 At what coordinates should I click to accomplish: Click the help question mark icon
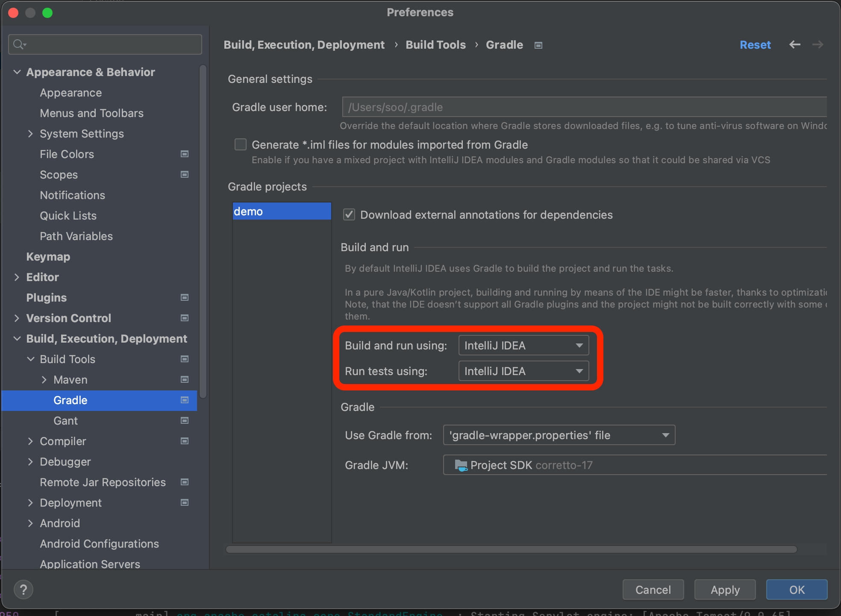point(24,590)
